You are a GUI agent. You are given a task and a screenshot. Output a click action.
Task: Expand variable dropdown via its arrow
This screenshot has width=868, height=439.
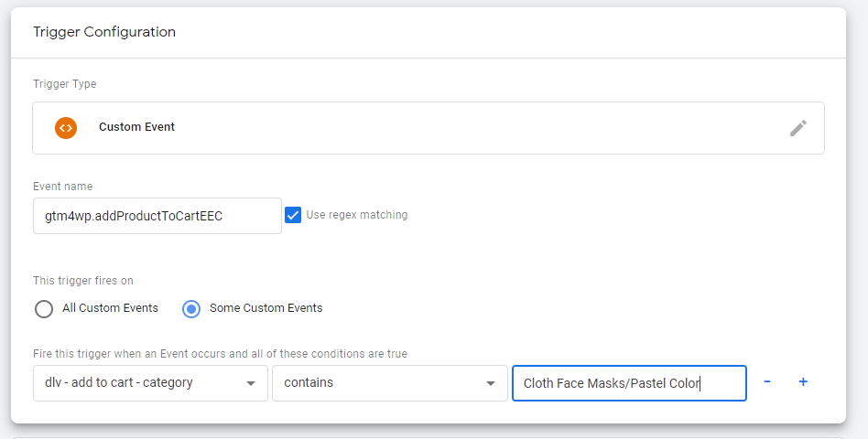[x=251, y=383]
